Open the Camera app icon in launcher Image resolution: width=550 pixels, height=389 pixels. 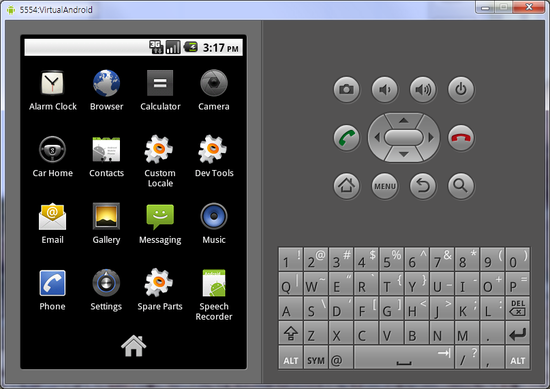click(214, 90)
